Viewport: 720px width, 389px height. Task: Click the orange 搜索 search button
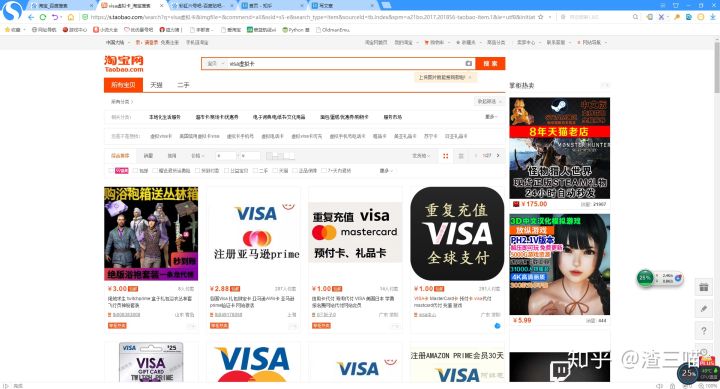tap(490, 63)
